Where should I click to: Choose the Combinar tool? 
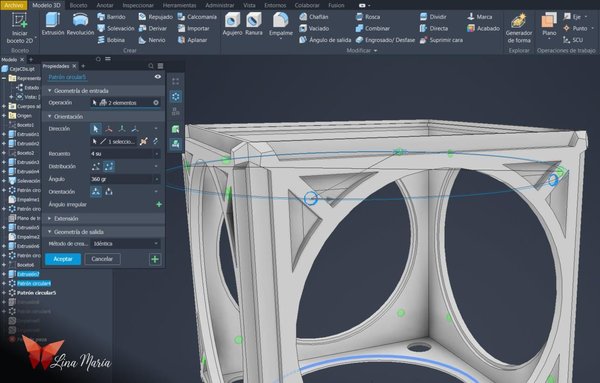coord(373,28)
